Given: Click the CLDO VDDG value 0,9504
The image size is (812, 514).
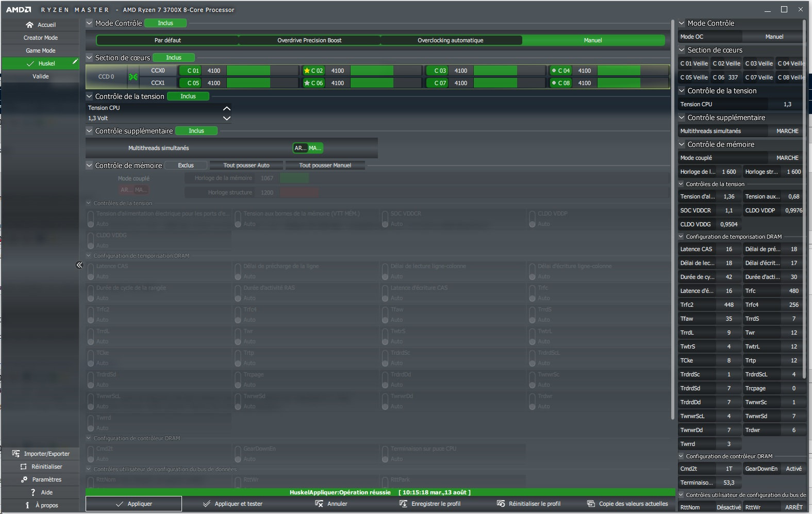Looking at the screenshot, I should (x=729, y=224).
